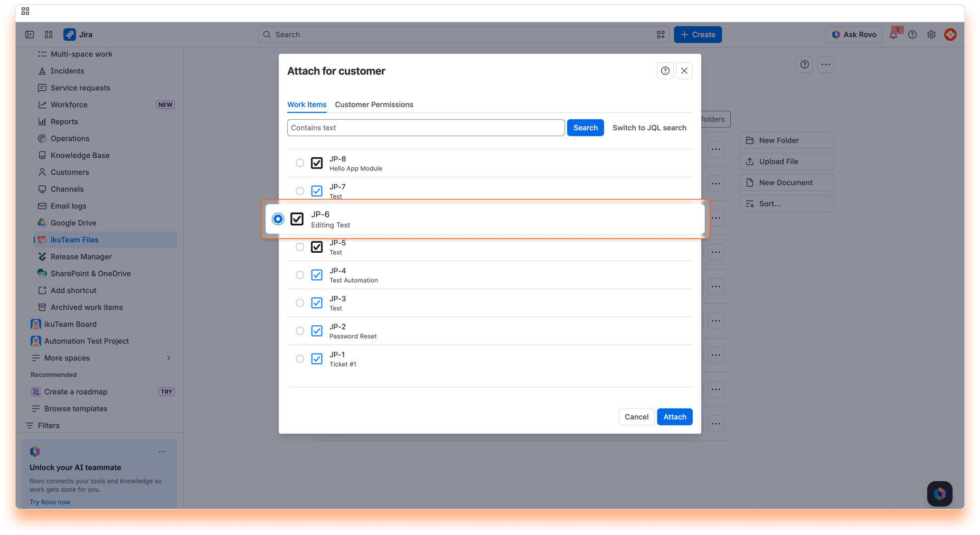Screen dimensions: 980x535
Task: Click the JP-2 task type icon
Action: click(317, 331)
